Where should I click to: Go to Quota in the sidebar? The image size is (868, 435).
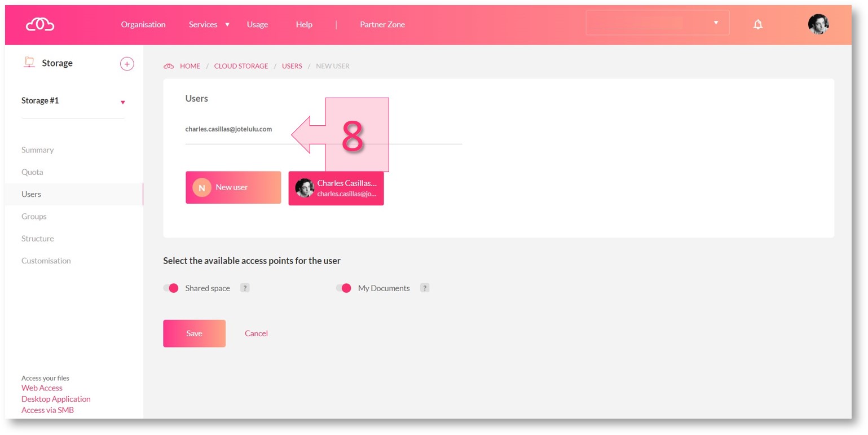(32, 172)
